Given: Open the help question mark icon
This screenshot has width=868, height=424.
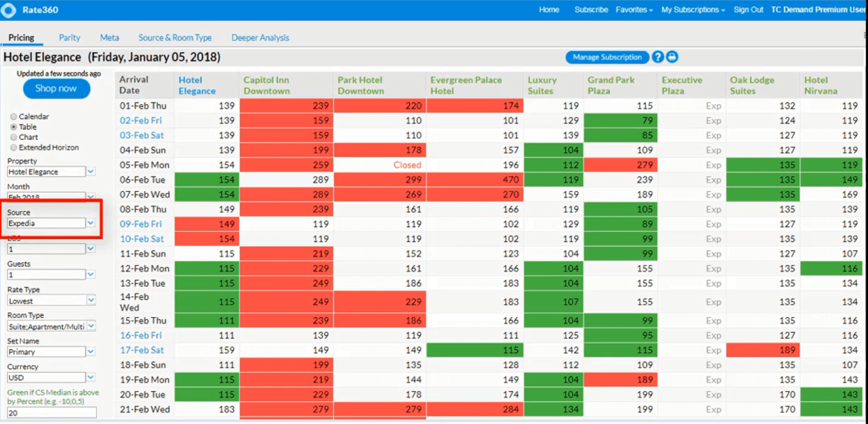Looking at the screenshot, I should 658,57.
